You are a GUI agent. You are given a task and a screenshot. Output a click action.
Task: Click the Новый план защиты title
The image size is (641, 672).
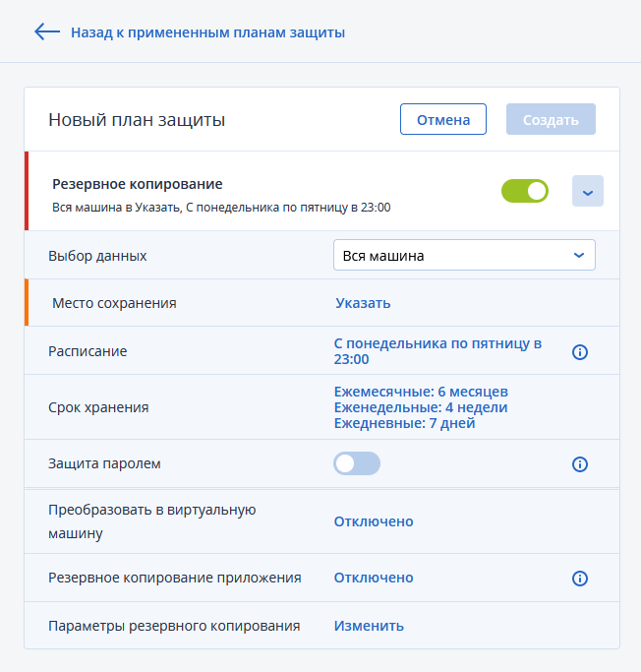coord(137,120)
